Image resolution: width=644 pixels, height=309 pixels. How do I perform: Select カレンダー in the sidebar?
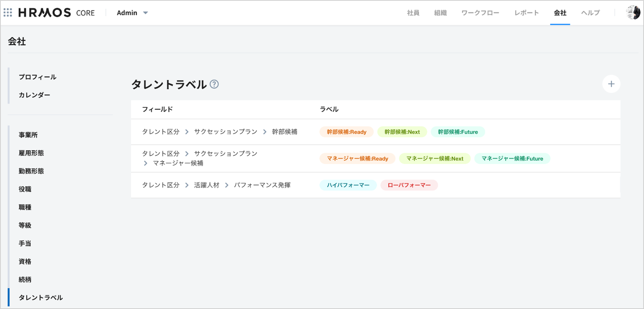tap(34, 95)
